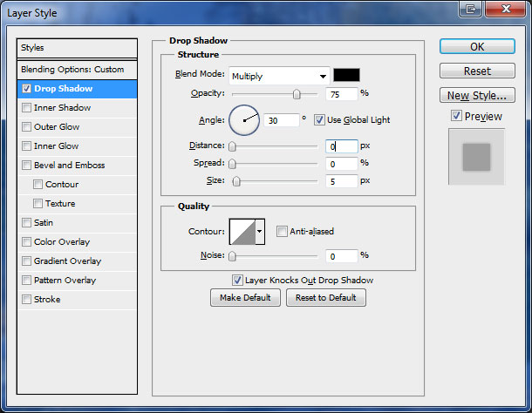532x413 pixels.
Task: Click Reset to Default button
Action: pyautogui.click(x=326, y=298)
